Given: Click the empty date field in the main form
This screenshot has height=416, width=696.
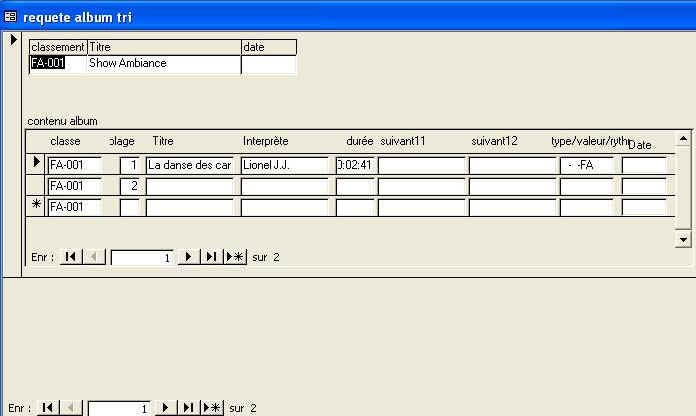Looking at the screenshot, I should pos(268,64).
